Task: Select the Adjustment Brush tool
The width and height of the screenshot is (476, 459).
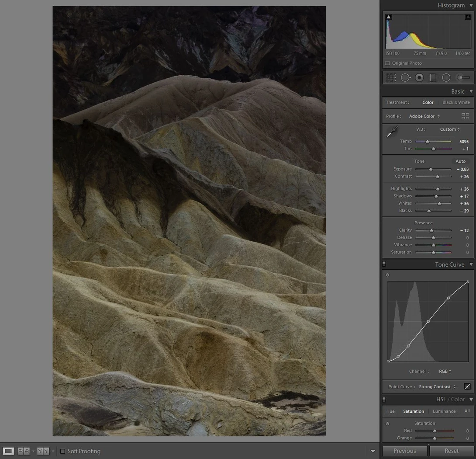Action: point(463,78)
